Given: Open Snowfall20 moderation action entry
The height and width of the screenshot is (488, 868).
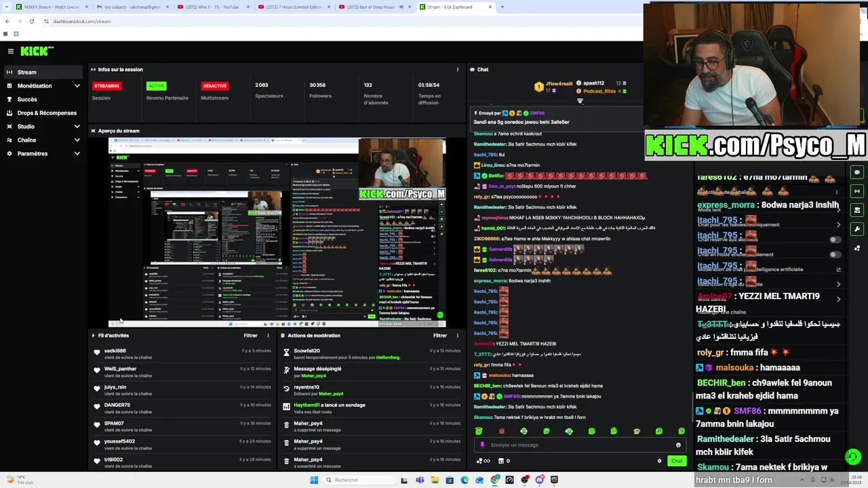Looking at the screenshot, I should pyautogui.click(x=371, y=354).
